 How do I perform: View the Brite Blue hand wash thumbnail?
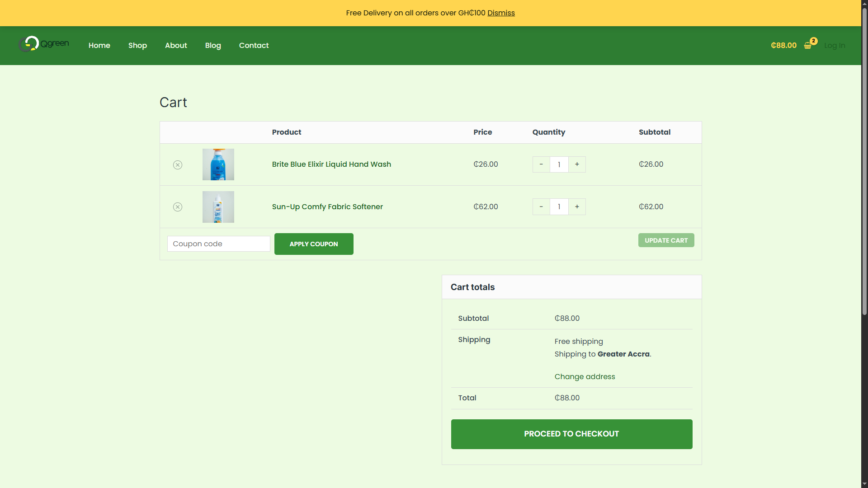pos(218,164)
